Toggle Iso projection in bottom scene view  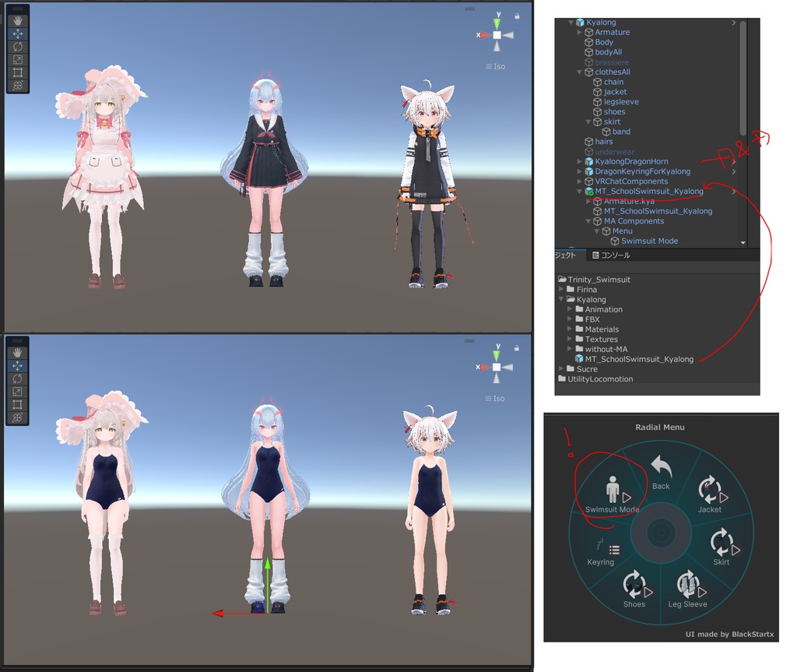pos(495,399)
